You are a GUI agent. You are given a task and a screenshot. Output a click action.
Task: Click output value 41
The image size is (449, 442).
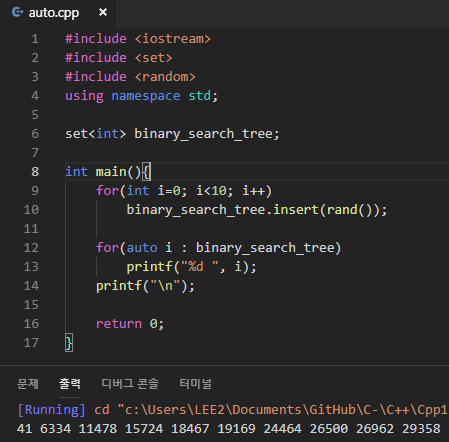click(25, 429)
